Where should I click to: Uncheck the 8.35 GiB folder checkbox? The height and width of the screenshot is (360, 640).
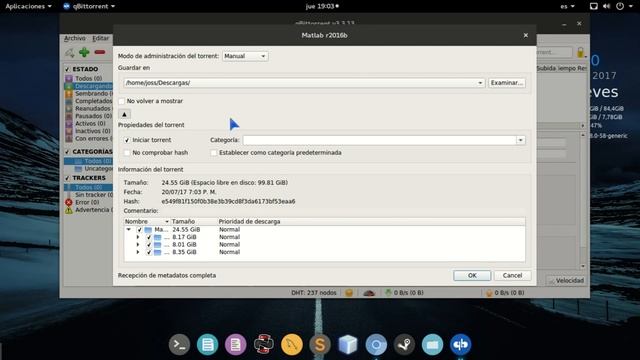coord(149,252)
